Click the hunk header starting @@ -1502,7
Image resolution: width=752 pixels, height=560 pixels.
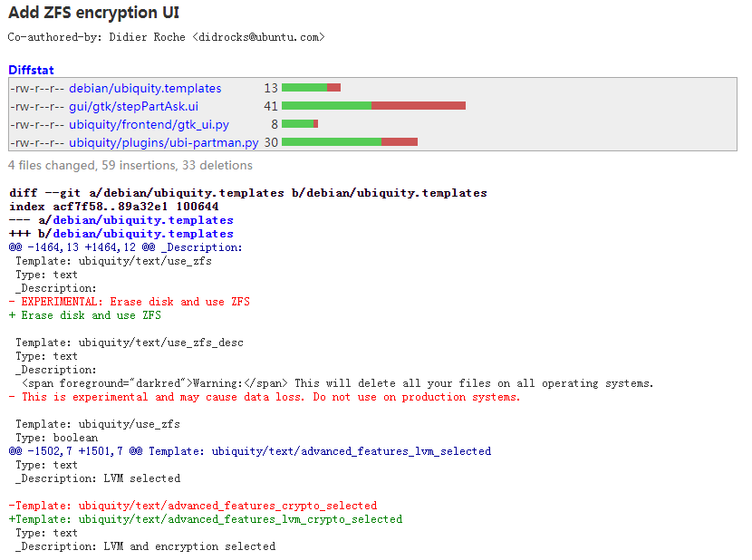[249, 451]
